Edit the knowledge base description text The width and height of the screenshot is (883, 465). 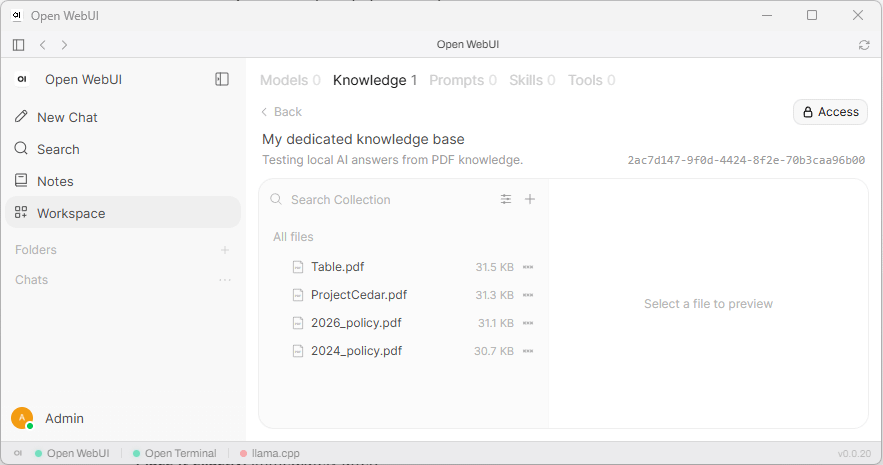393,160
